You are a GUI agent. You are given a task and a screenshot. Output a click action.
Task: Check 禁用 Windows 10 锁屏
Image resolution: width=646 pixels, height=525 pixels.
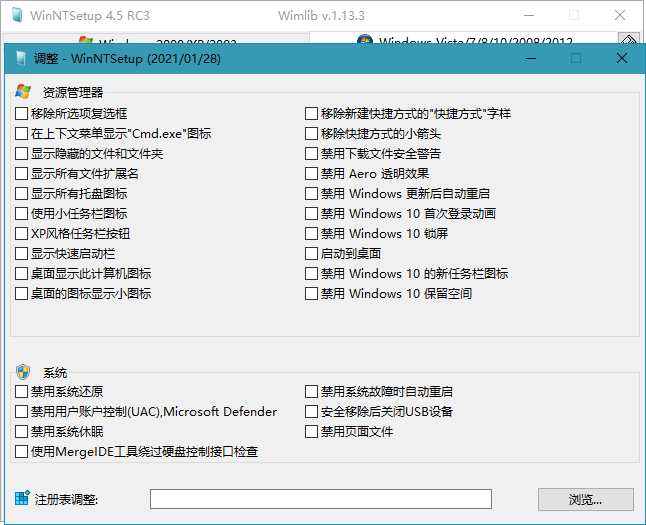311,234
